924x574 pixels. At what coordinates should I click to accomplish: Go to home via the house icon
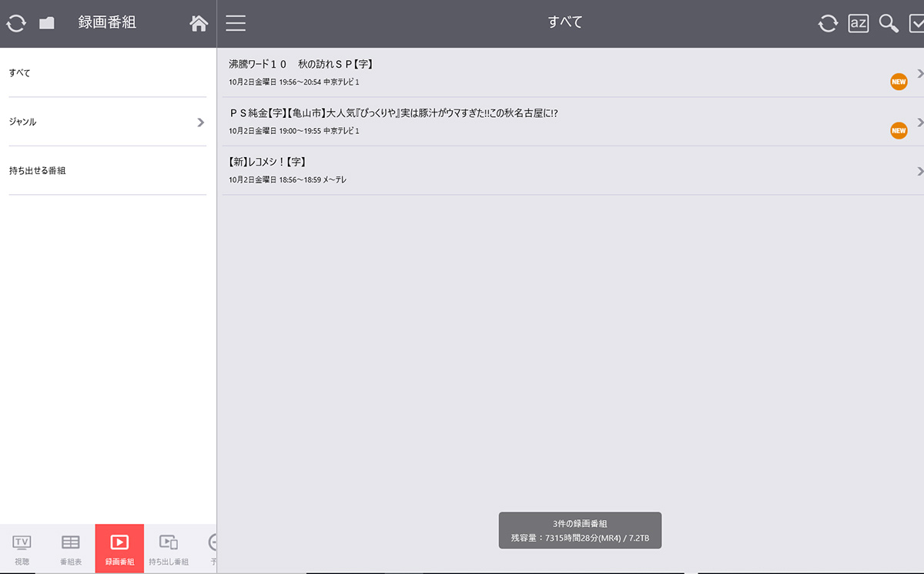tap(199, 23)
